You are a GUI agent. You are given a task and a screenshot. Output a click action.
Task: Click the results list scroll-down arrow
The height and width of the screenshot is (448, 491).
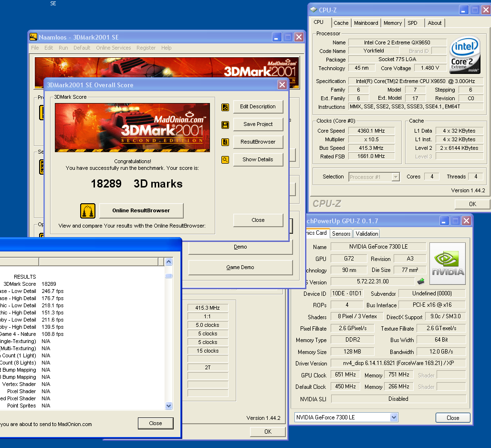(168, 406)
